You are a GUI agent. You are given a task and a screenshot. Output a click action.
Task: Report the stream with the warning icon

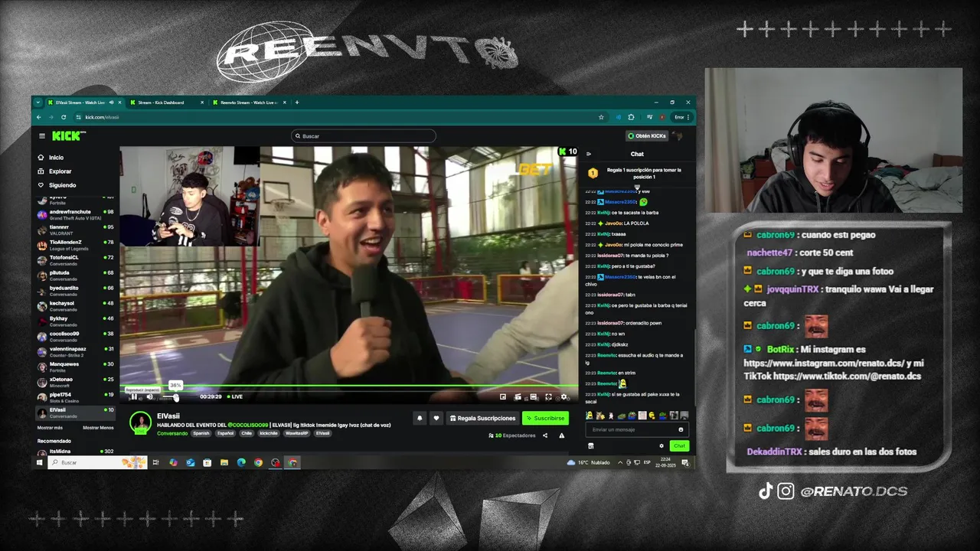pos(561,435)
